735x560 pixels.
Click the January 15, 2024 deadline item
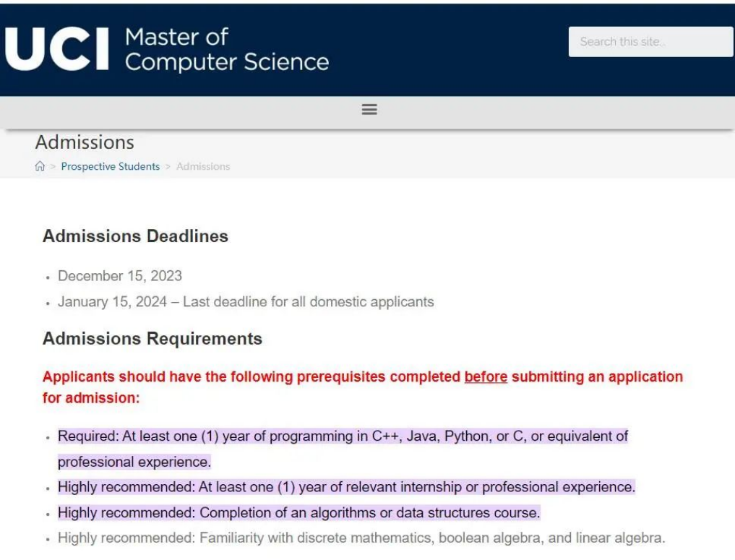click(246, 301)
